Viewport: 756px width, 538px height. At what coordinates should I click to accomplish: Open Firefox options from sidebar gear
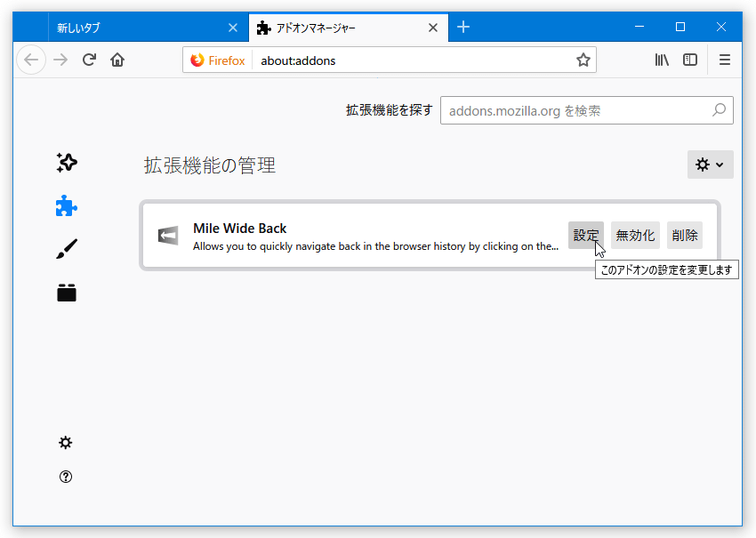(x=66, y=443)
